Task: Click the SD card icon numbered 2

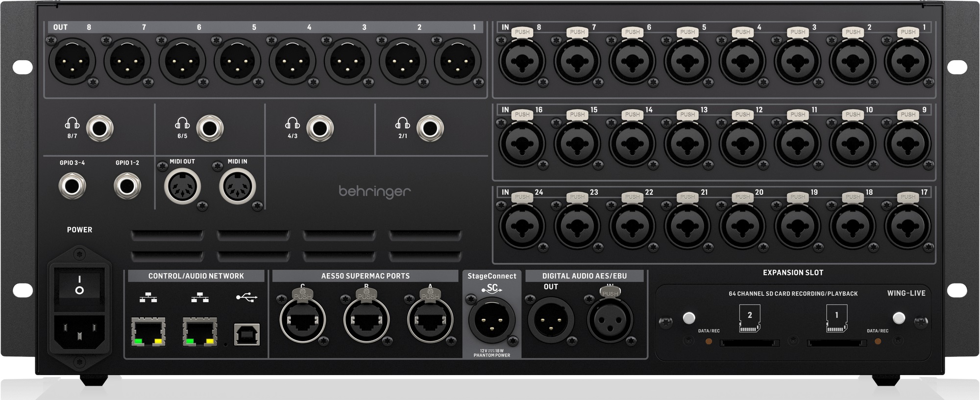Action: [749, 318]
